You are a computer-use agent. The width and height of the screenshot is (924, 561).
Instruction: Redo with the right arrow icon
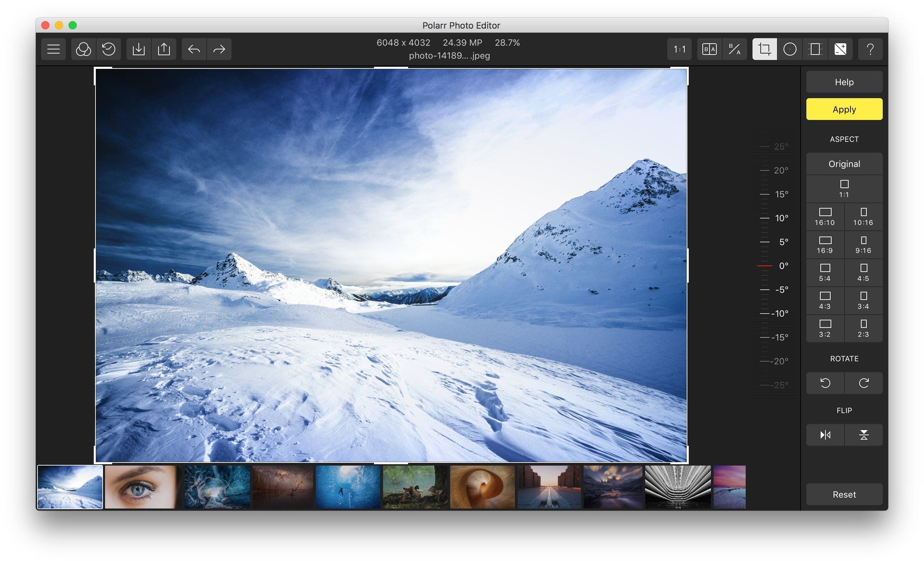(219, 49)
